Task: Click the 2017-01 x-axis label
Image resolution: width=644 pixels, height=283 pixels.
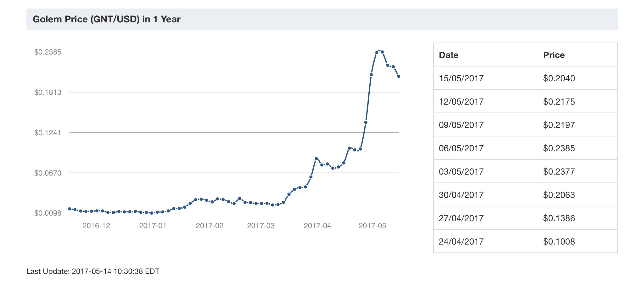Action: [x=153, y=226]
